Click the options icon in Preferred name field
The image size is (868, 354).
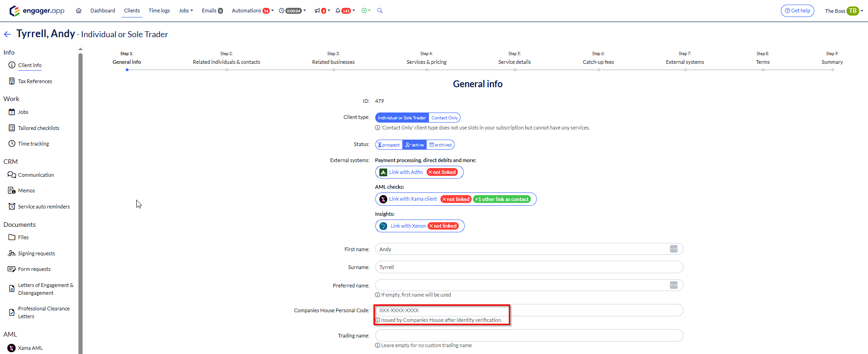[x=673, y=285]
